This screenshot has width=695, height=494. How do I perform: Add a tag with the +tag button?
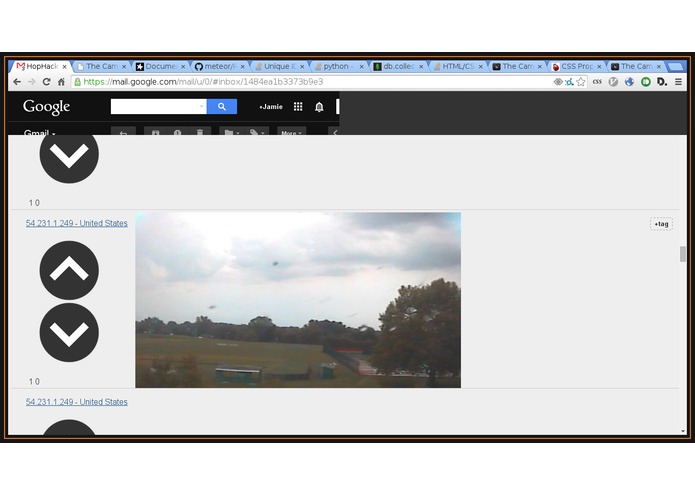(x=661, y=224)
